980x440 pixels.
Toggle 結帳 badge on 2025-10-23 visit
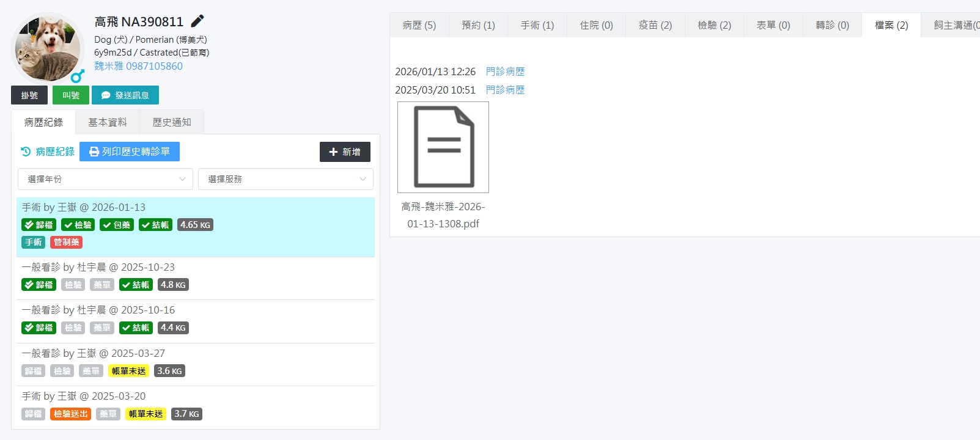coord(136,285)
